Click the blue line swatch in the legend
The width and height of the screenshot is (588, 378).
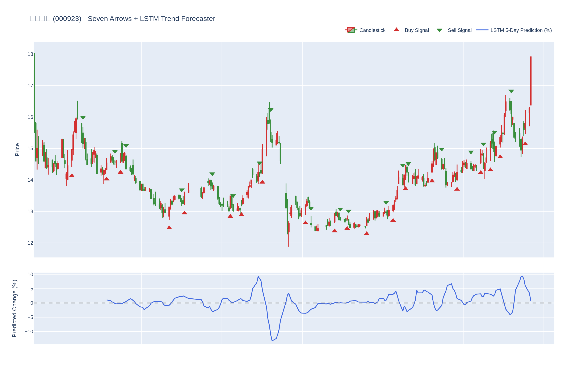point(482,30)
